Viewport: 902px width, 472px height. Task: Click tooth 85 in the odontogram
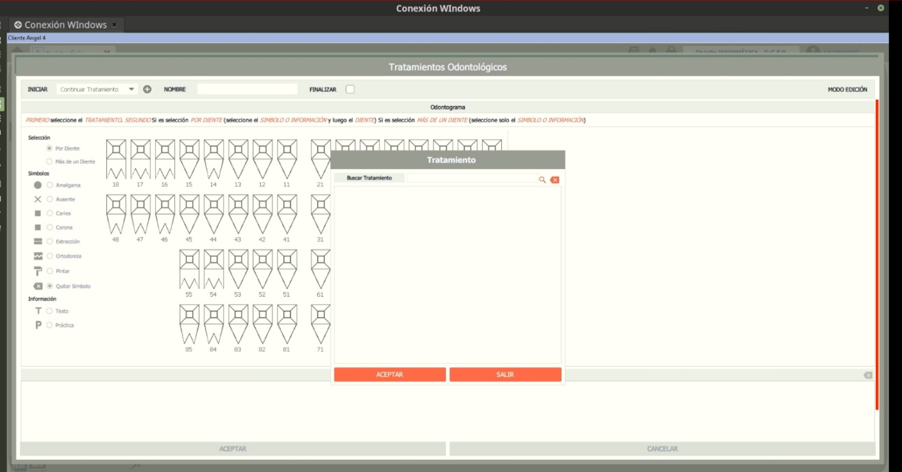click(x=189, y=324)
